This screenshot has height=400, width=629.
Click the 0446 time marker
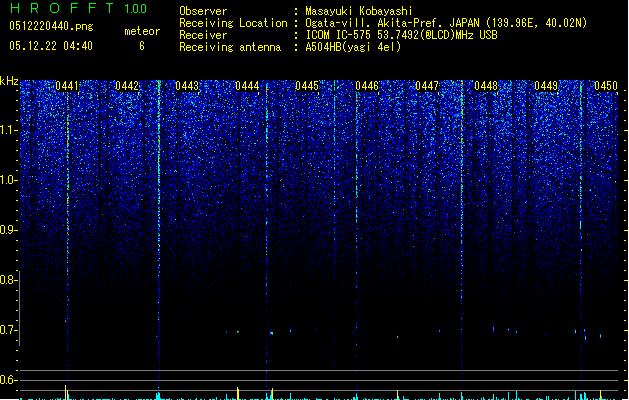pos(367,86)
